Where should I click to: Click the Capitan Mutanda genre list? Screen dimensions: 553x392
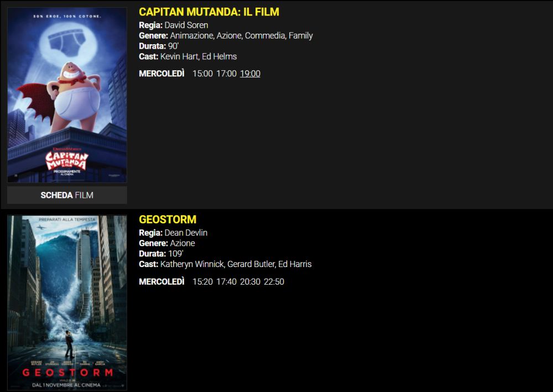point(241,35)
